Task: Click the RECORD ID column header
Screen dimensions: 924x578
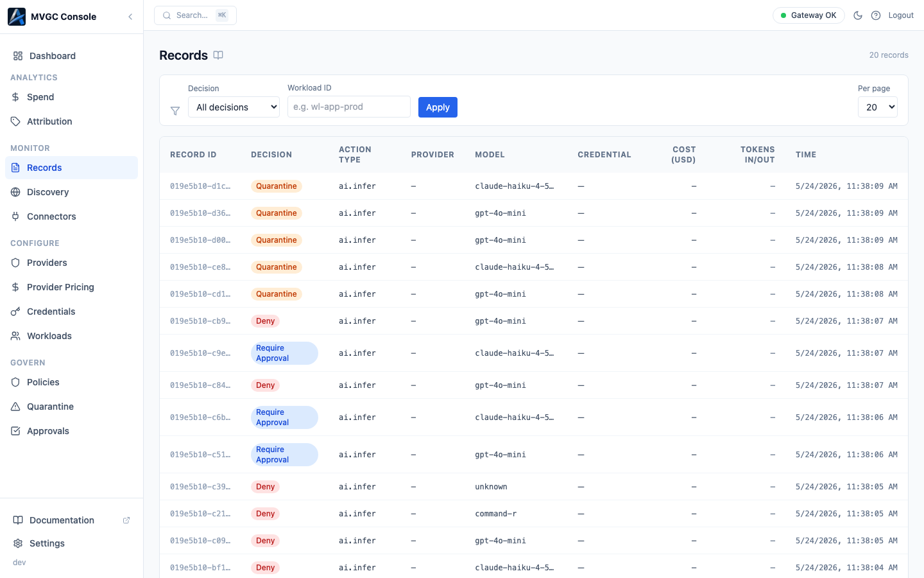Action: tap(193, 155)
